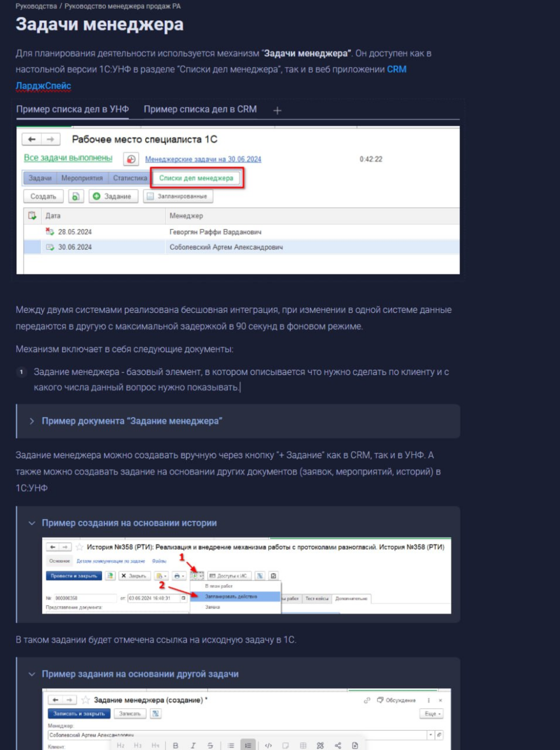Click the clock timer icon beside Менеджерские задачи
The image size is (560, 750).
131,159
